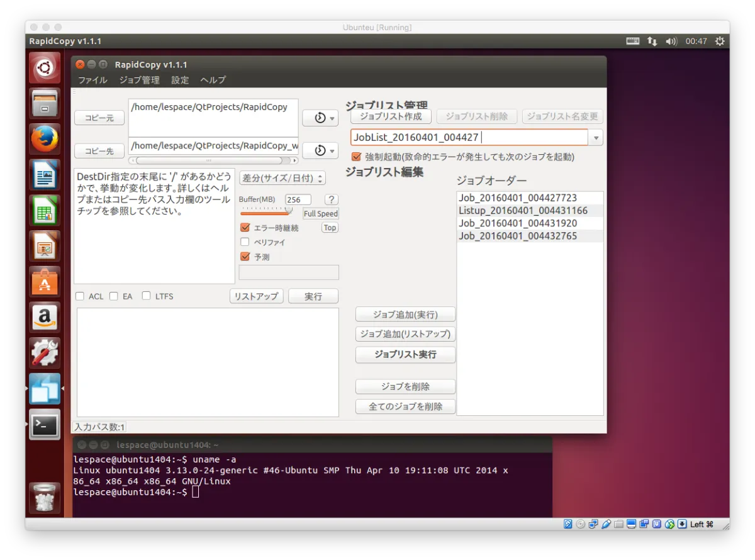Uncheck the エラー時継続 checkbox
Image resolution: width=755 pixels, height=560 pixels.
(x=245, y=228)
